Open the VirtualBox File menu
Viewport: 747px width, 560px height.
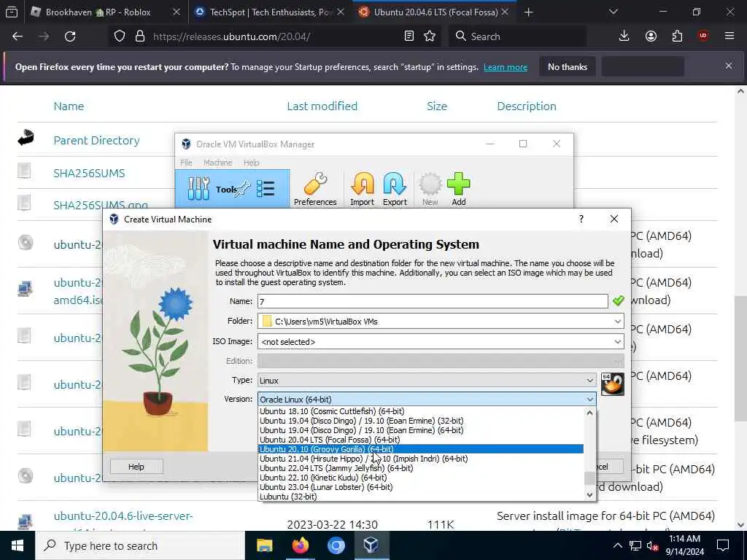186,163
